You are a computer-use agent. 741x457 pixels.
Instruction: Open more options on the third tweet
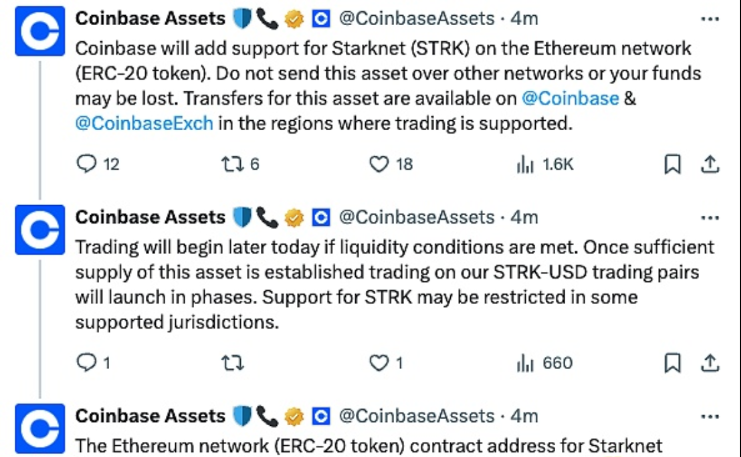tap(708, 415)
